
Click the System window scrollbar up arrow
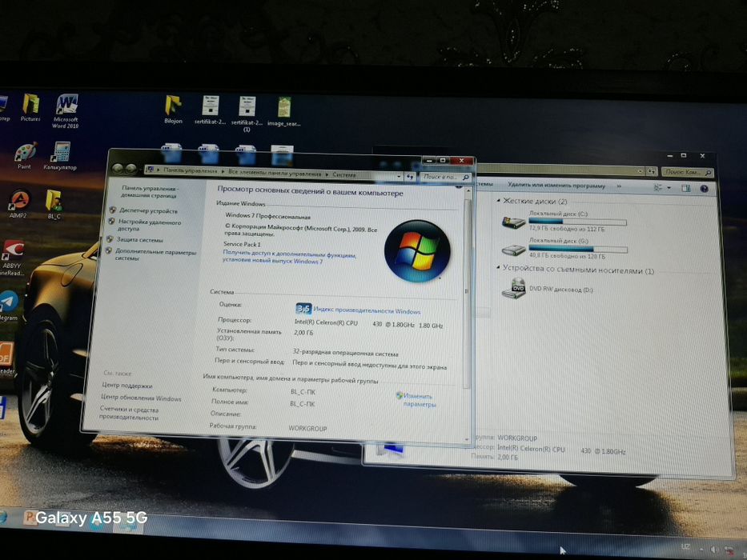468,191
